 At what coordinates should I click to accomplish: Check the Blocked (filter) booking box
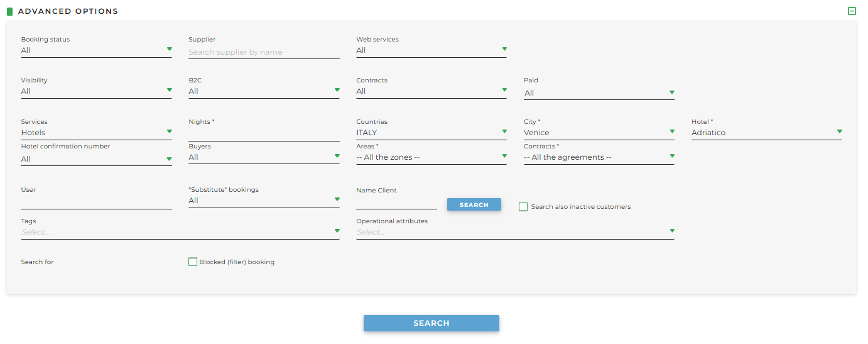pos(193,262)
